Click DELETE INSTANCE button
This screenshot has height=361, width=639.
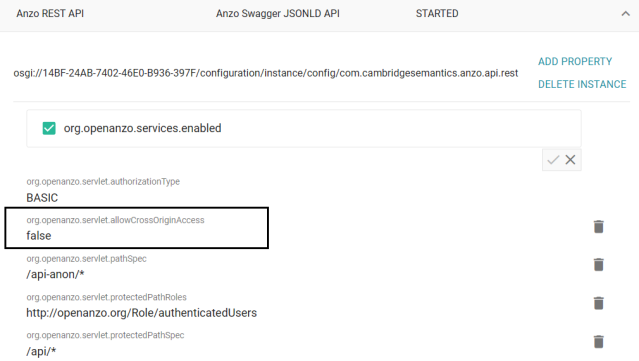(x=582, y=84)
